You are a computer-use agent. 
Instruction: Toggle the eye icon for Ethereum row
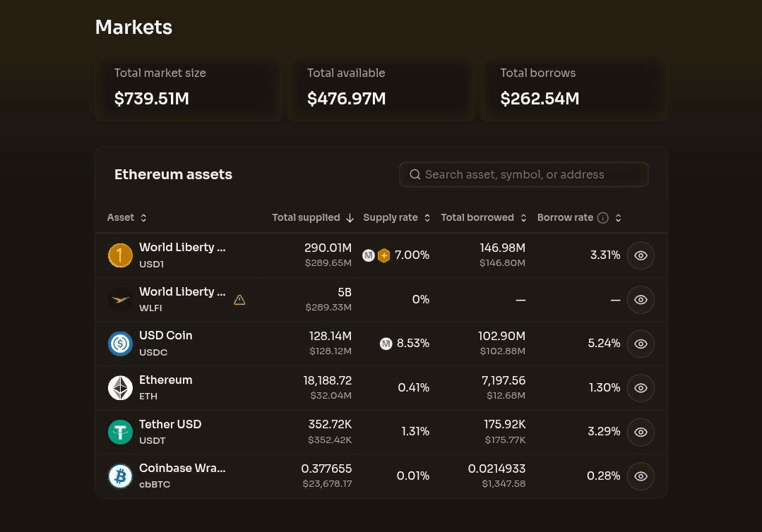[x=641, y=388]
